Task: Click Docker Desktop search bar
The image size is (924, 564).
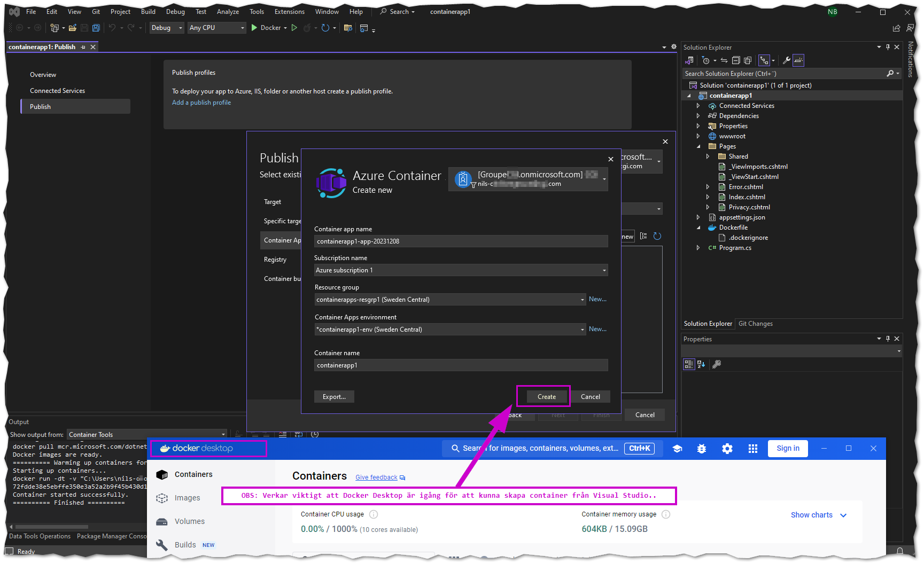Action: [x=552, y=449]
